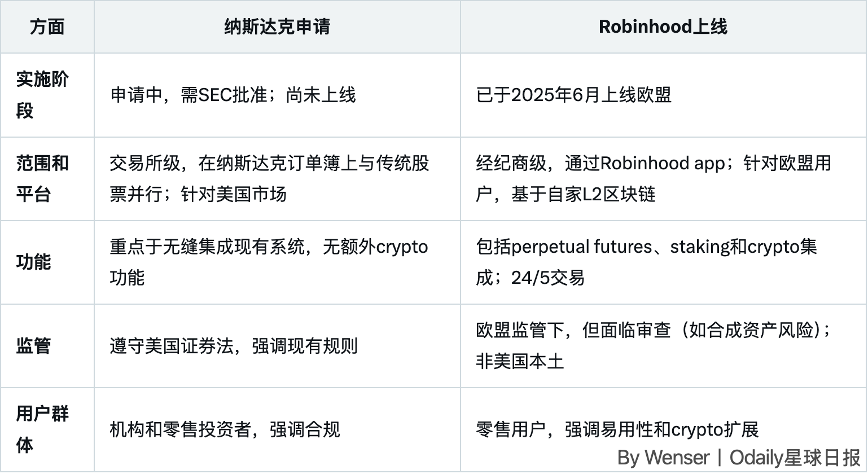868x474 pixels.
Task: Click the 范围和平台 row label
Action: (x=42, y=178)
